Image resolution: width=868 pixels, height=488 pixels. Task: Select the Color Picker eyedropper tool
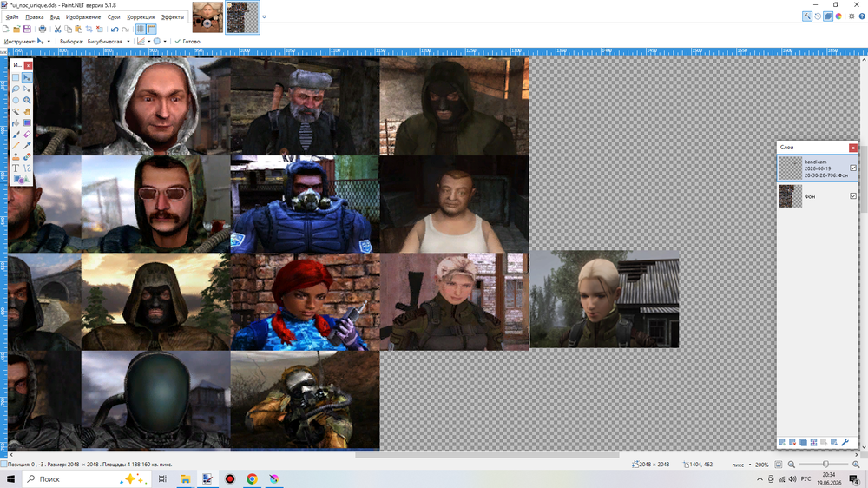[27, 145]
